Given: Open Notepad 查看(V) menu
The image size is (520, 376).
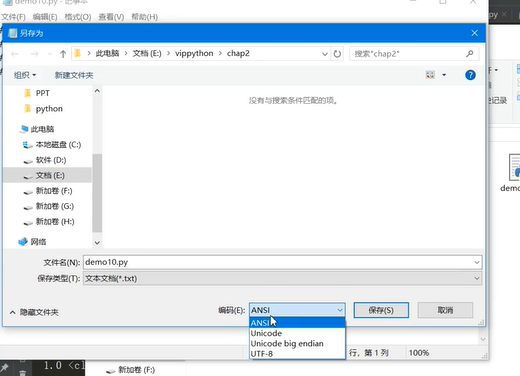Looking at the screenshot, I should click(111, 17).
